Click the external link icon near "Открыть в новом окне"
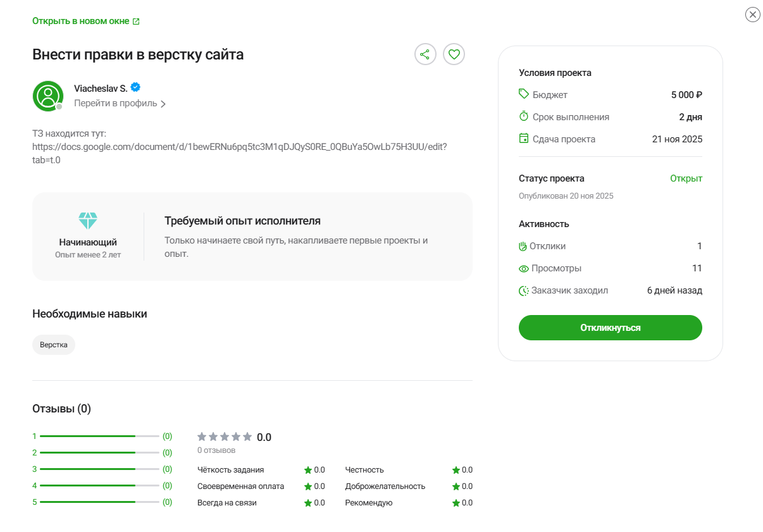Image resolution: width=763 pixels, height=532 pixels. coord(136,22)
